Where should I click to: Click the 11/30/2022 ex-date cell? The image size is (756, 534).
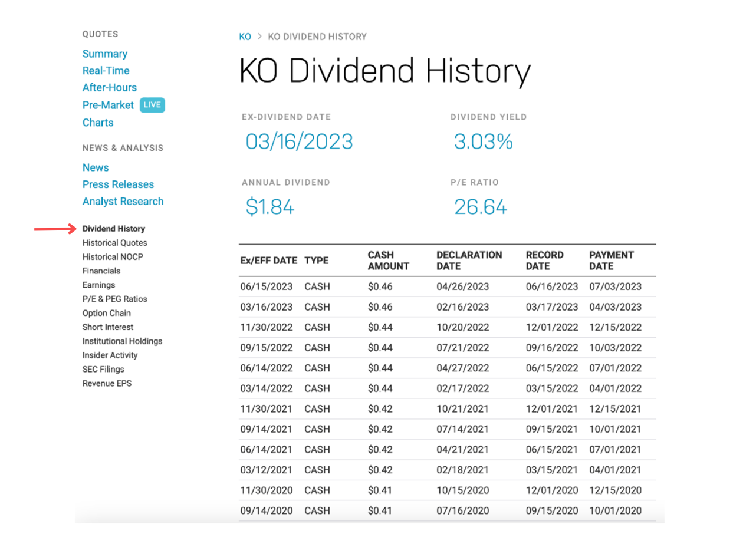coord(267,327)
